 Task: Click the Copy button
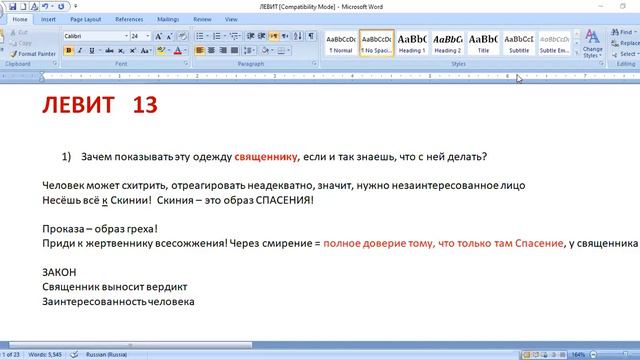[x=21, y=43]
